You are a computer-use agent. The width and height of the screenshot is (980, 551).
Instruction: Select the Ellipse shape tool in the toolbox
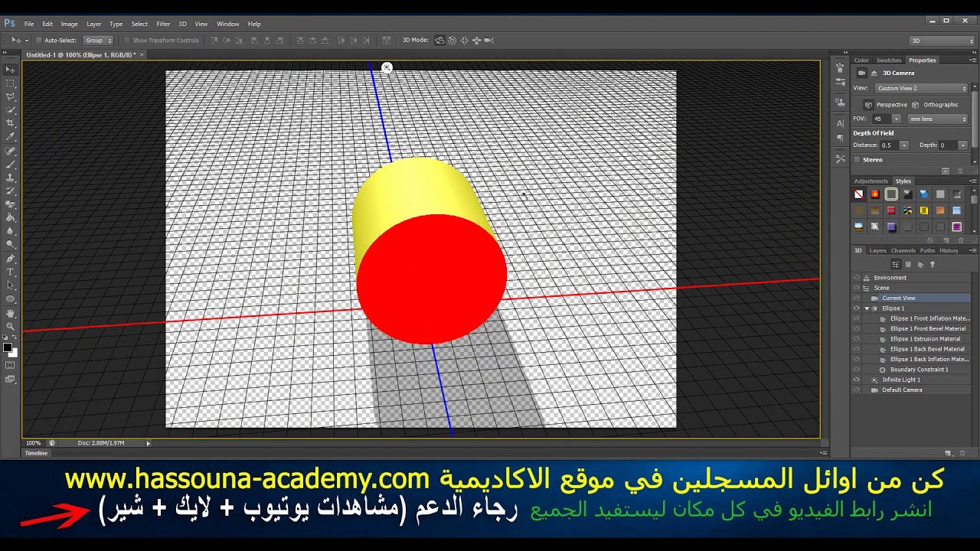click(11, 300)
